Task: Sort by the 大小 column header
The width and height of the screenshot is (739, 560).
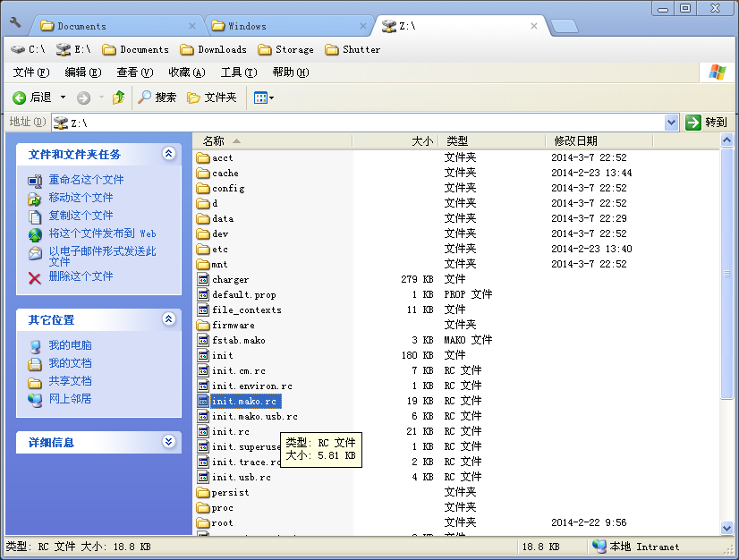Action: [x=395, y=141]
